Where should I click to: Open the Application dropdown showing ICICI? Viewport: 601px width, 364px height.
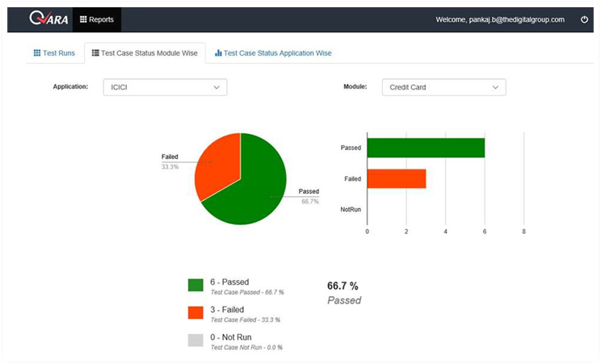pyautogui.click(x=166, y=87)
